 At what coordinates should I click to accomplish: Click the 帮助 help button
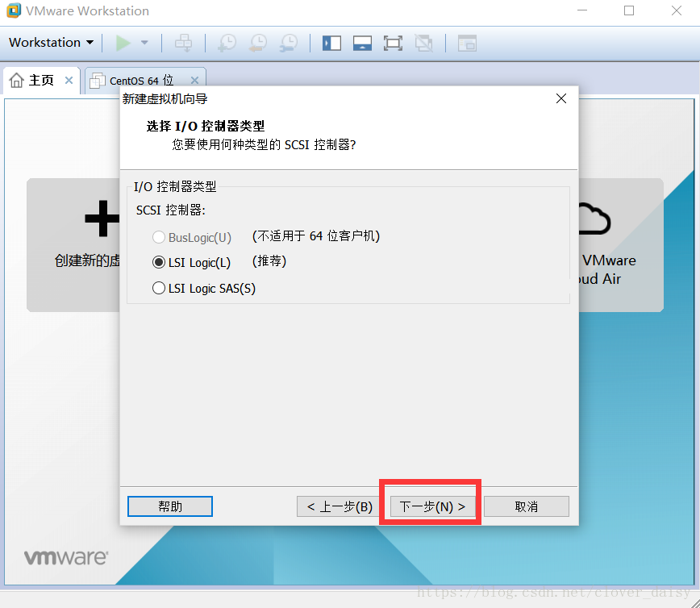pos(170,506)
